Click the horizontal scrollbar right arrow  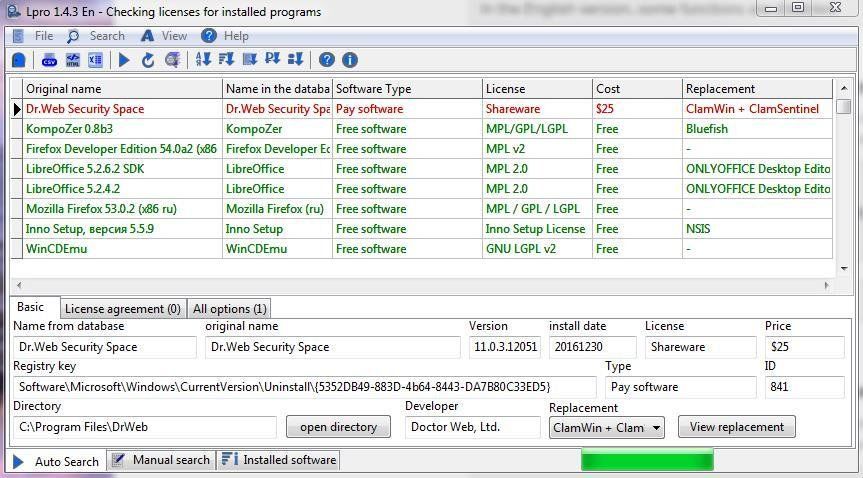(x=827, y=285)
